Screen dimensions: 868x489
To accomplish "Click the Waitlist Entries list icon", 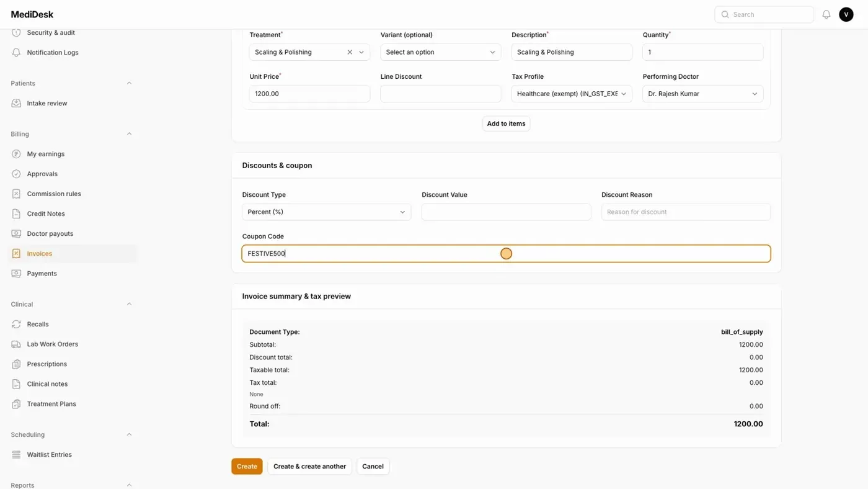I will 16,454.
